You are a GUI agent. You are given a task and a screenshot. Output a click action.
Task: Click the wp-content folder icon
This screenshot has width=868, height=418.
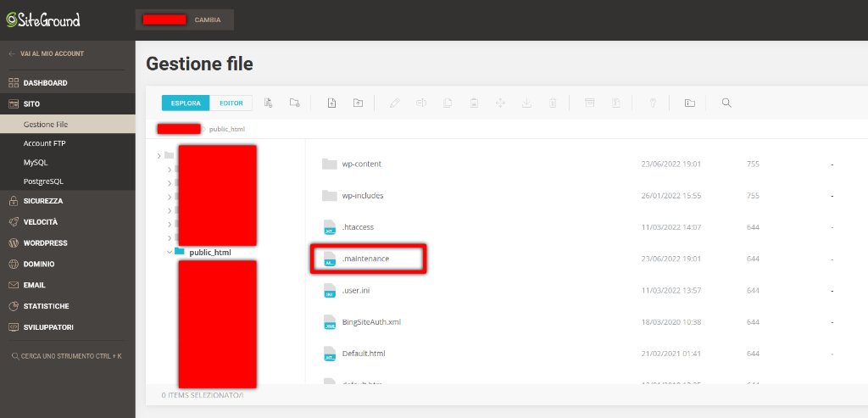click(330, 164)
